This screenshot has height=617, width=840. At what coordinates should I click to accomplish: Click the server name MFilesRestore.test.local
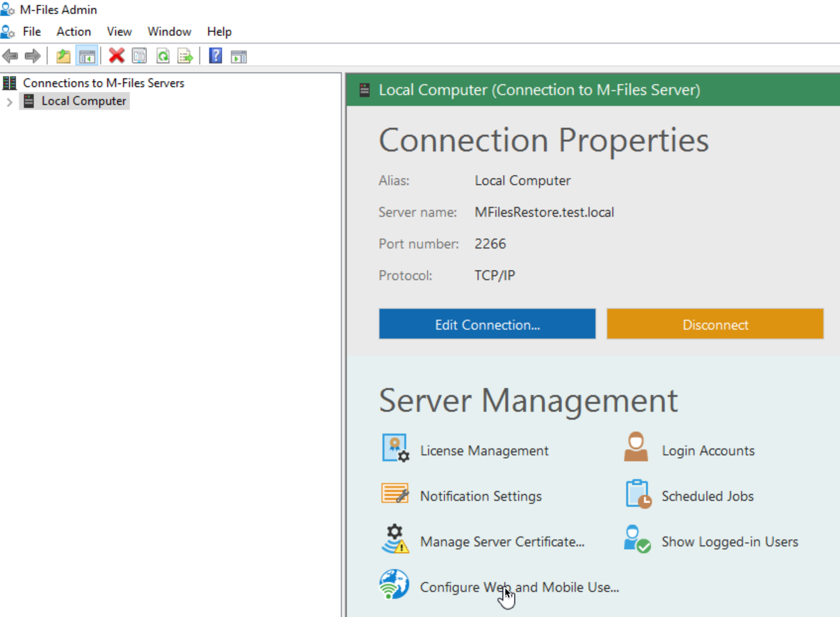point(544,213)
